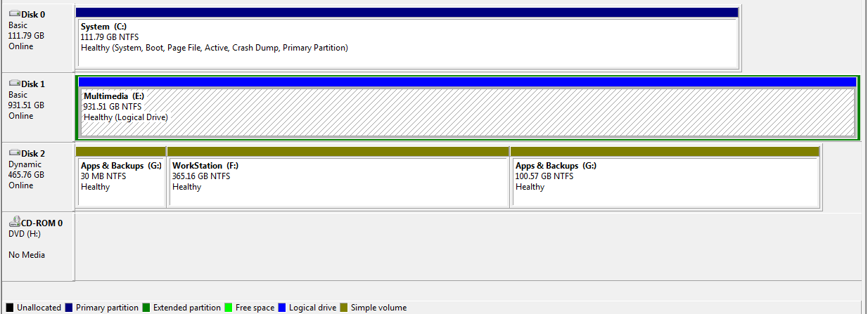868x314 pixels.
Task: Click the bright green Free space swatch
Action: pyautogui.click(x=228, y=308)
